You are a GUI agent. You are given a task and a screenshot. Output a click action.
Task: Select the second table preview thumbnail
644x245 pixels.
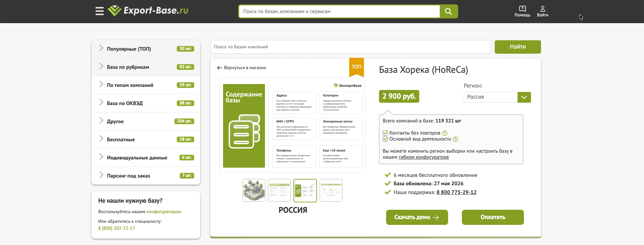tap(279, 190)
